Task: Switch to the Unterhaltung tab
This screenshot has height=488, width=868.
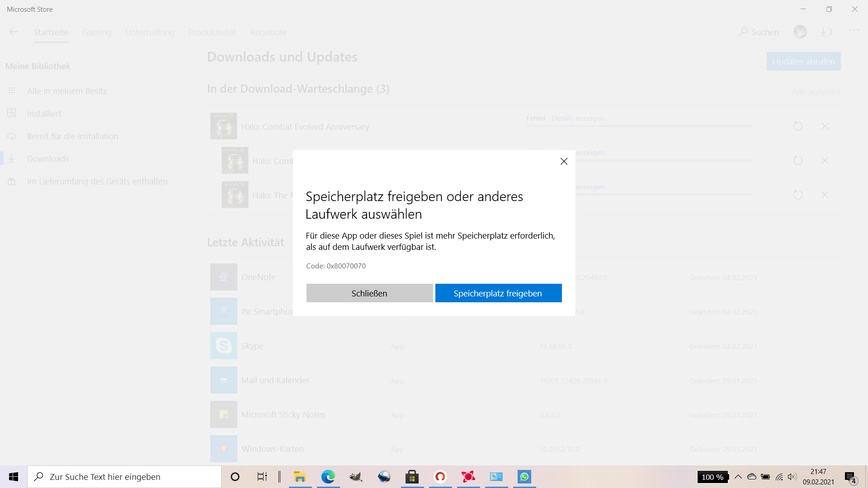Action: (150, 32)
